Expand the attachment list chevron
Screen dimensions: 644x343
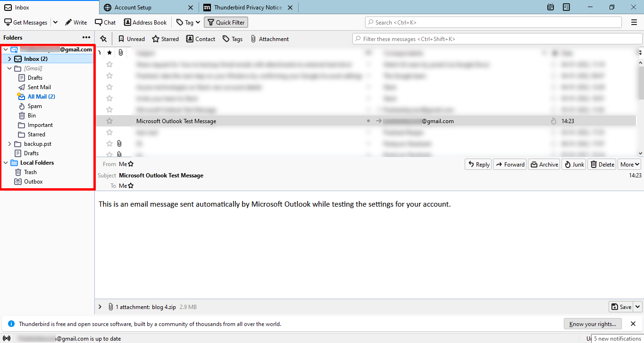(100, 307)
